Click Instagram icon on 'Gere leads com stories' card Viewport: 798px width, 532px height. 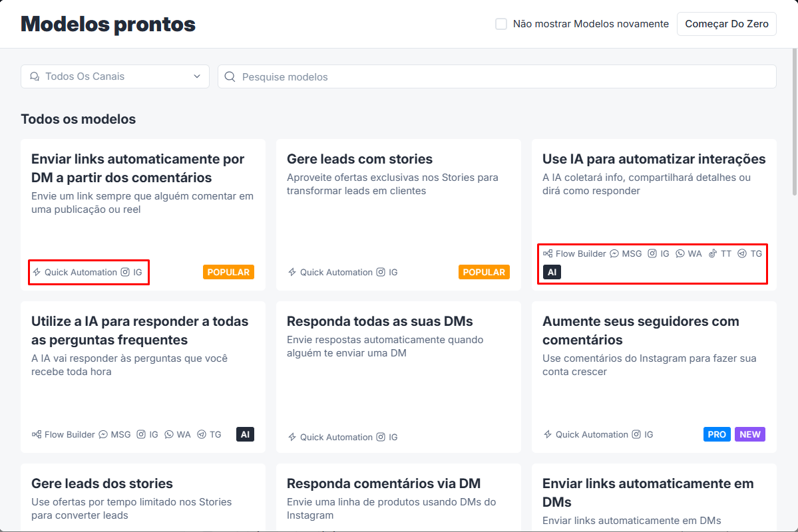381,272
